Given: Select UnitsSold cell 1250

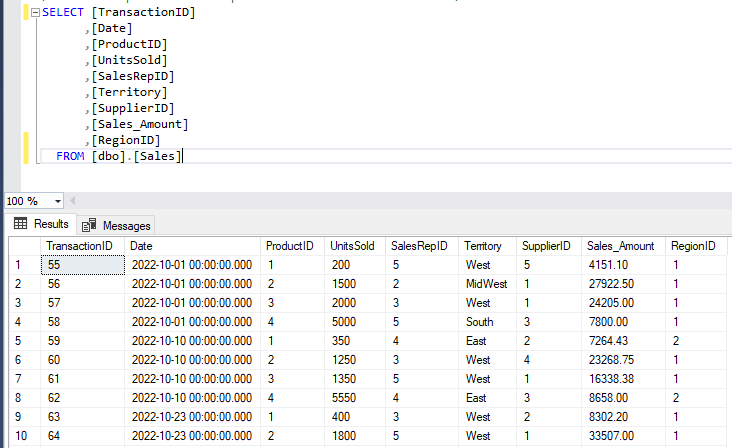Looking at the screenshot, I should 355,360.
